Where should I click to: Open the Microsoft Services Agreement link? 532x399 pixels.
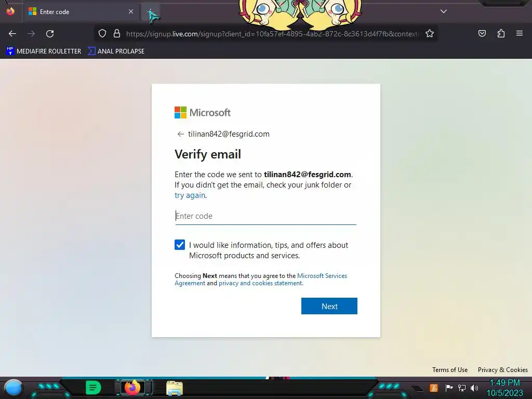coord(261,279)
